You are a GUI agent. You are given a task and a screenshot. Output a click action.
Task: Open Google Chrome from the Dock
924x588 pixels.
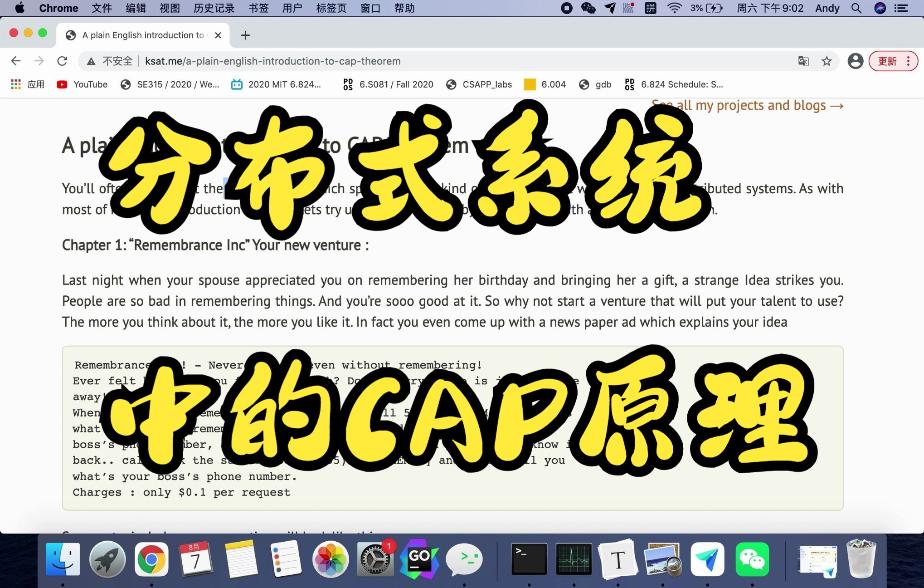151,559
